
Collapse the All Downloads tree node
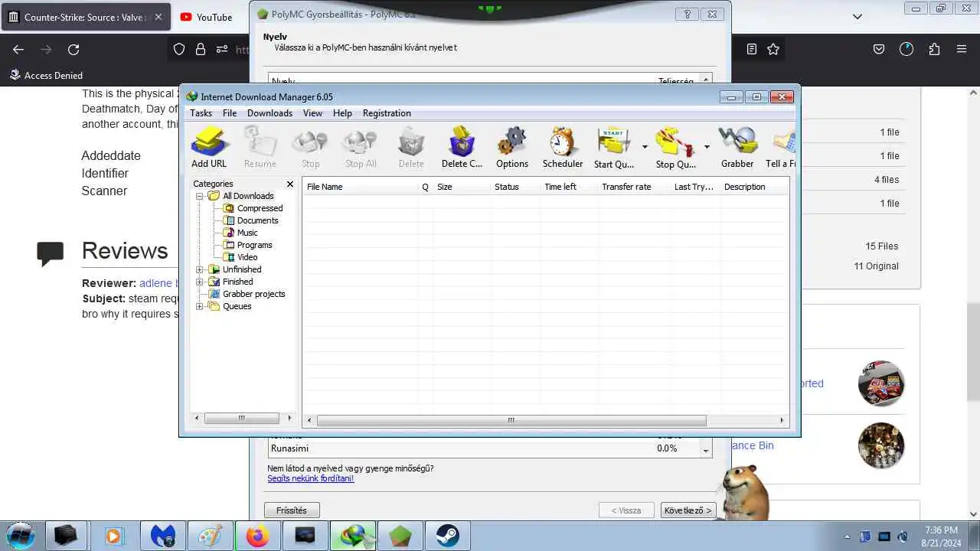tap(200, 196)
